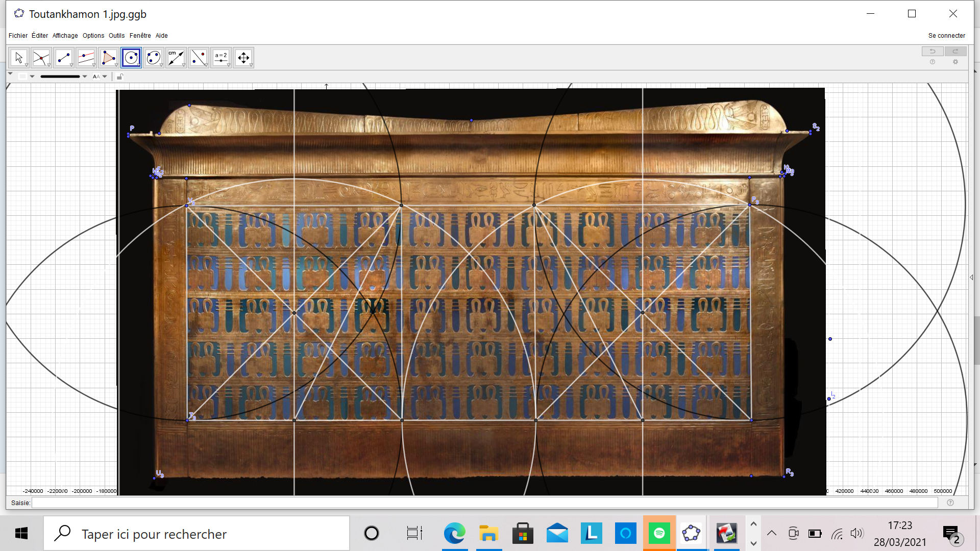This screenshot has height=551, width=980.
Task: Open the Outils menu
Action: click(116, 36)
